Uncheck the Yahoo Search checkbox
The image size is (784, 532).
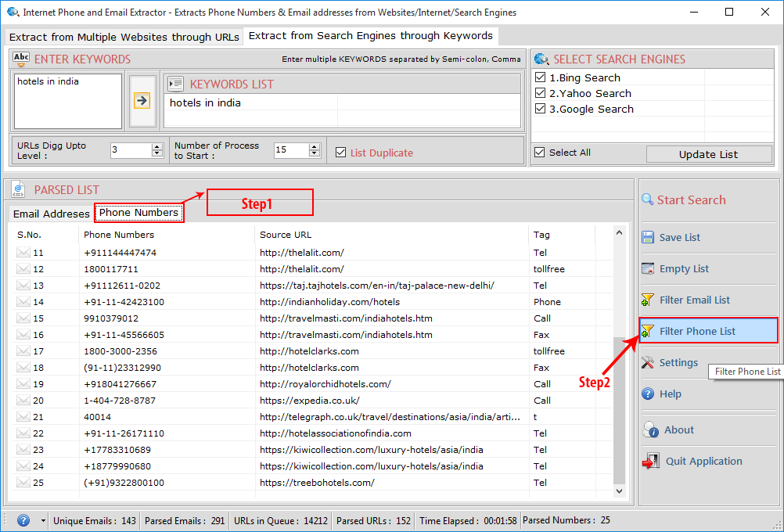pyautogui.click(x=540, y=93)
